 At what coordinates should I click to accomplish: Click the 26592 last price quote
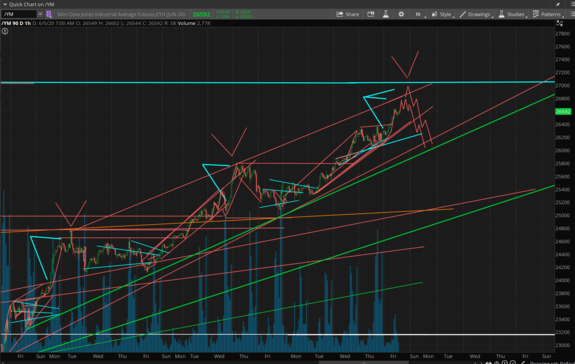(x=201, y=14)
